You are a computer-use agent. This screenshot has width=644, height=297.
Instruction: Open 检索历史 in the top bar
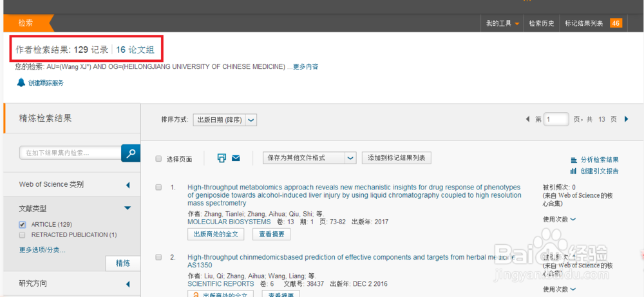click(x=542, y=23)
